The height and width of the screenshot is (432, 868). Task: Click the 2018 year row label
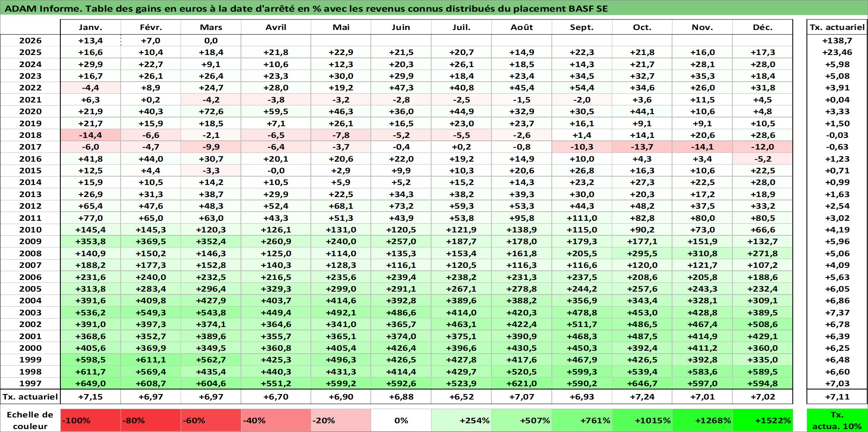[x=30, y=135]
